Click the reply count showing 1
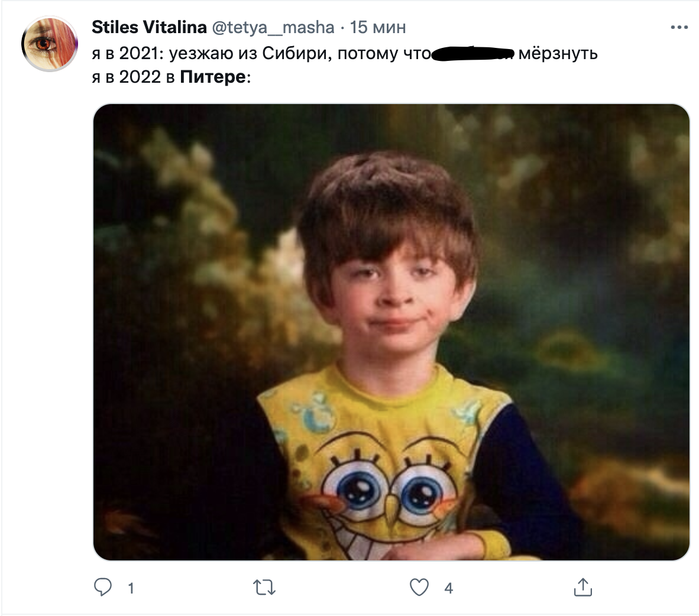The image size is (699, 616). pyautogui.click(x=131, y=588)
